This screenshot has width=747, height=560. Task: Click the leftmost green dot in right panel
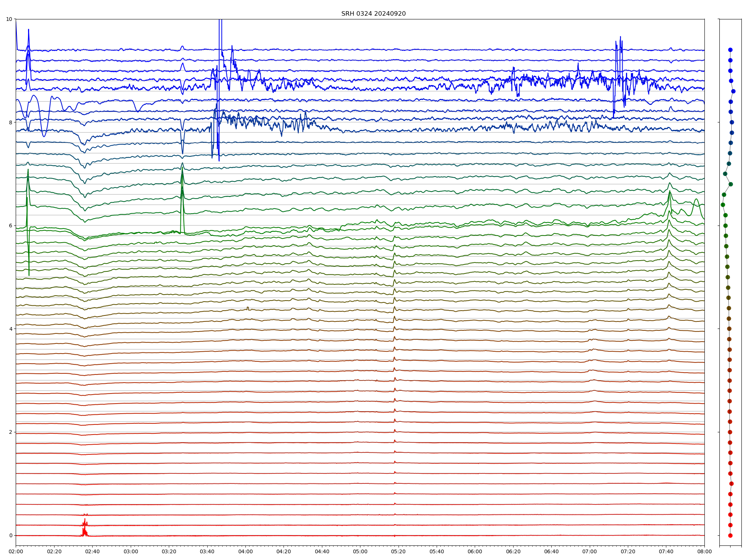[723, 205]
